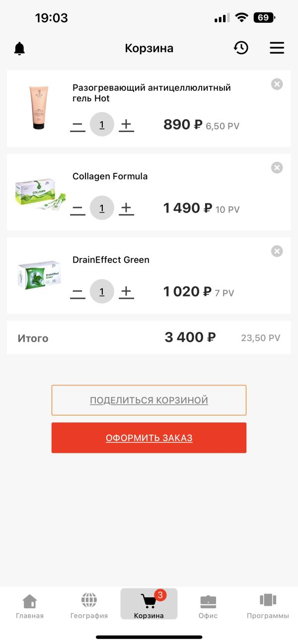Add one more anti-cellulite gel Hot
This screenshot has width=298, height=644.
point(127,125)
